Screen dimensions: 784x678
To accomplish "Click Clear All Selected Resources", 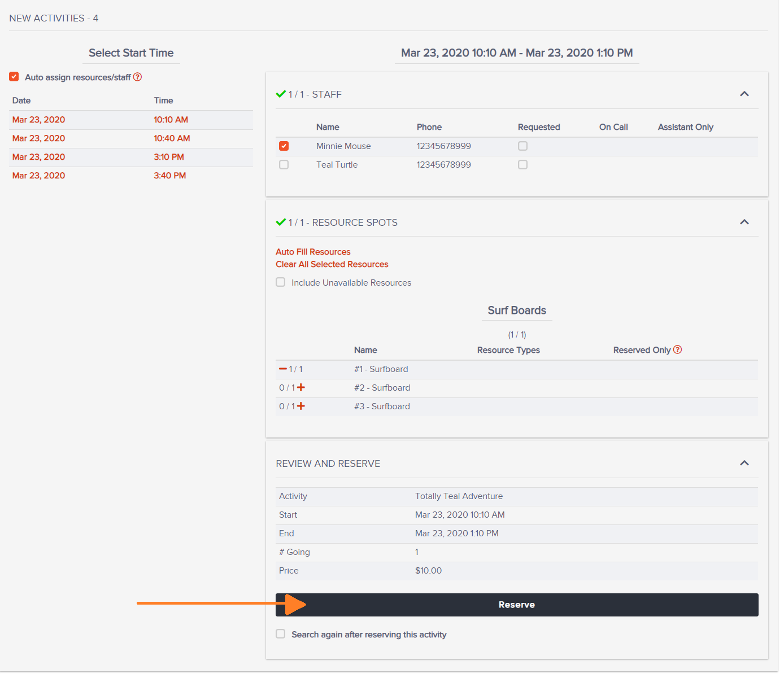I will tap(332, 264).
